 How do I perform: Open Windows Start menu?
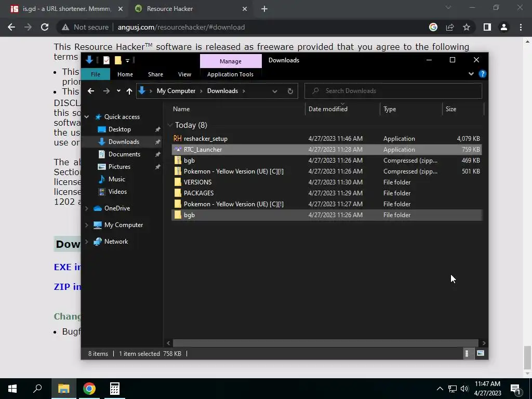pyautogui.click(x=12, y=389)
